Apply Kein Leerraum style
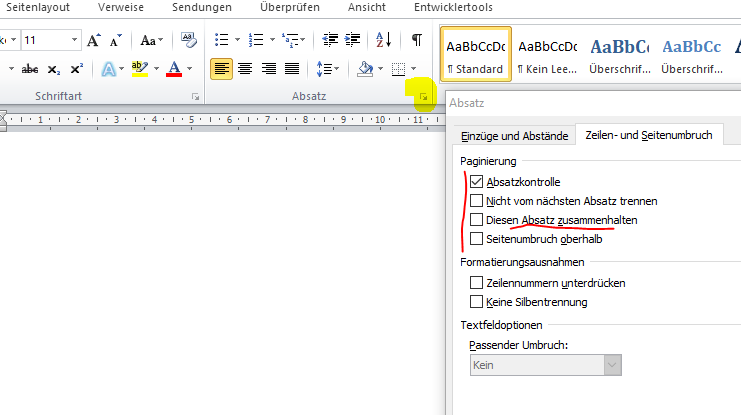The height and width of the screenshot is (415, 741). click(548, 54)
